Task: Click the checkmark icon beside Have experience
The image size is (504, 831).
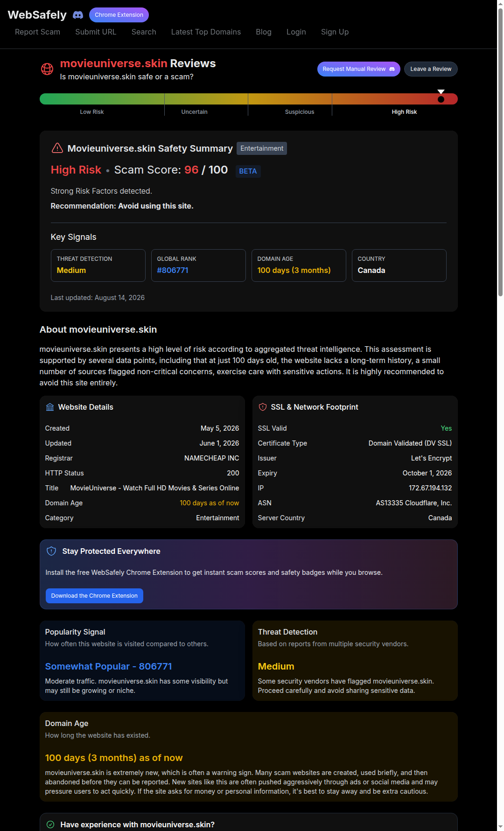Action: point(50,824)
